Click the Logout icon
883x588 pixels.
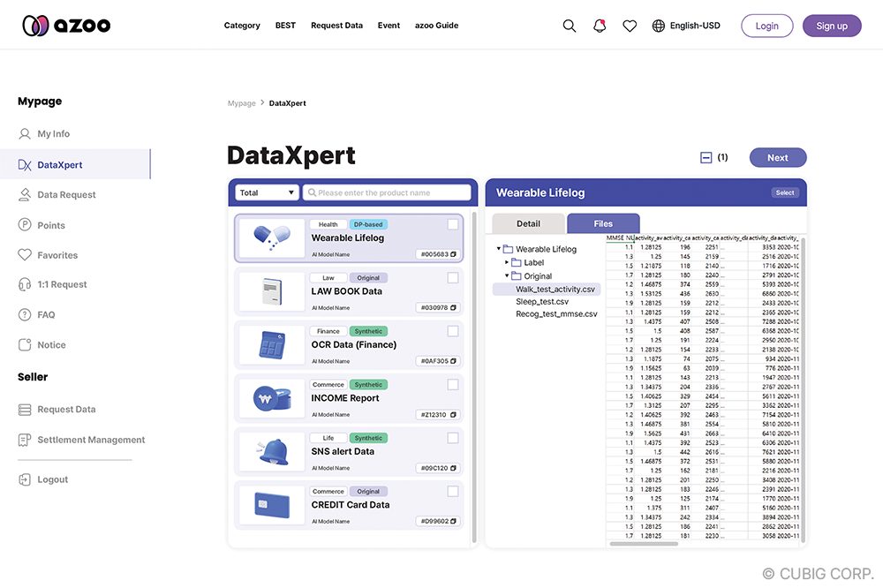[x=25, y=479]
